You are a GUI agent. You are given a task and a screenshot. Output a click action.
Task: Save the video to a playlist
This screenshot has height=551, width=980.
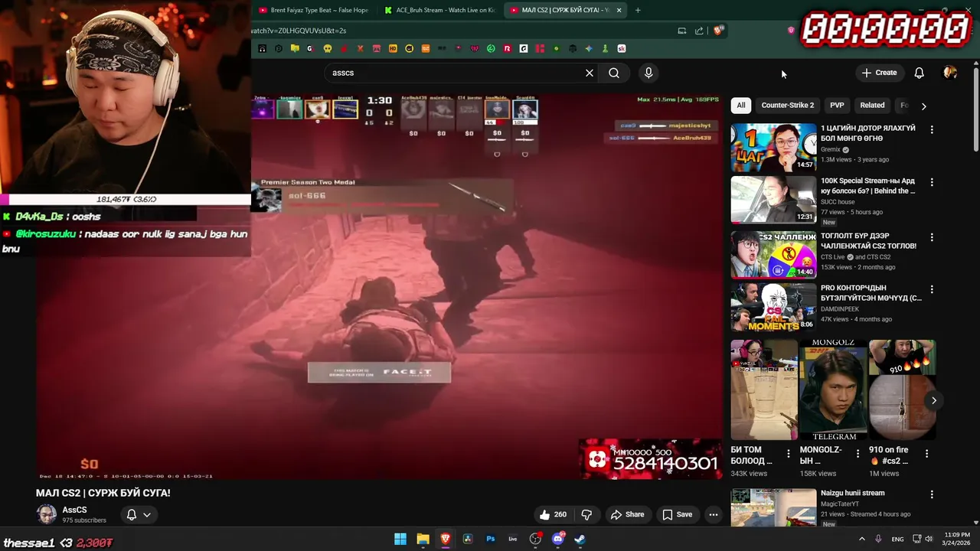click(x=677, y=514)
